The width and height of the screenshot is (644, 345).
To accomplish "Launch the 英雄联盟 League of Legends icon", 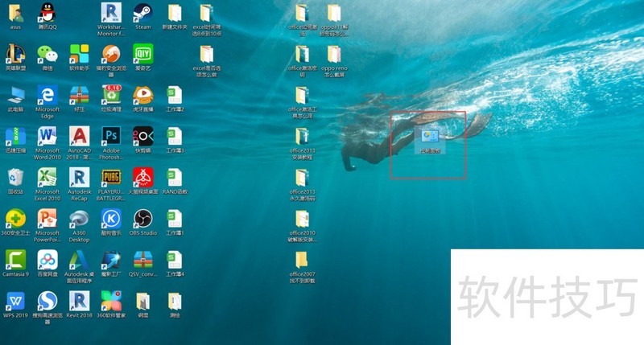I will click(15, 54).
